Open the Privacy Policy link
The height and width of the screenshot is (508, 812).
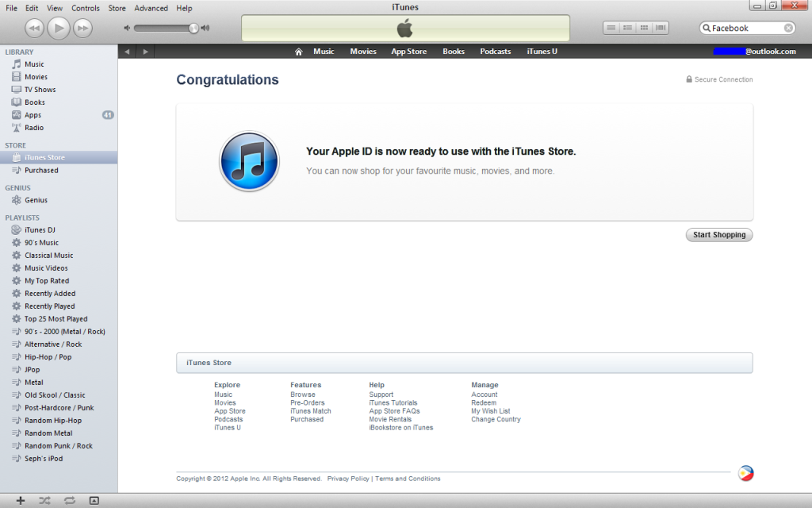[x=348, y=479]
